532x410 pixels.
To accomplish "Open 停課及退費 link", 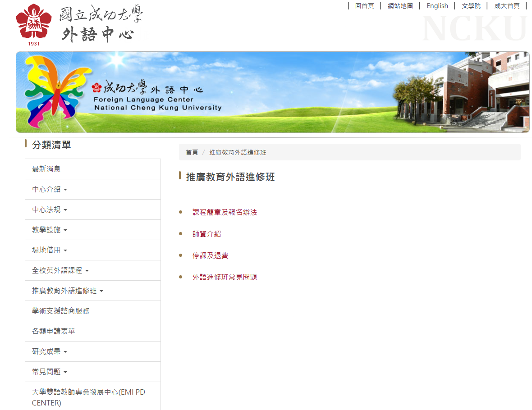I will tap(210, 255).
